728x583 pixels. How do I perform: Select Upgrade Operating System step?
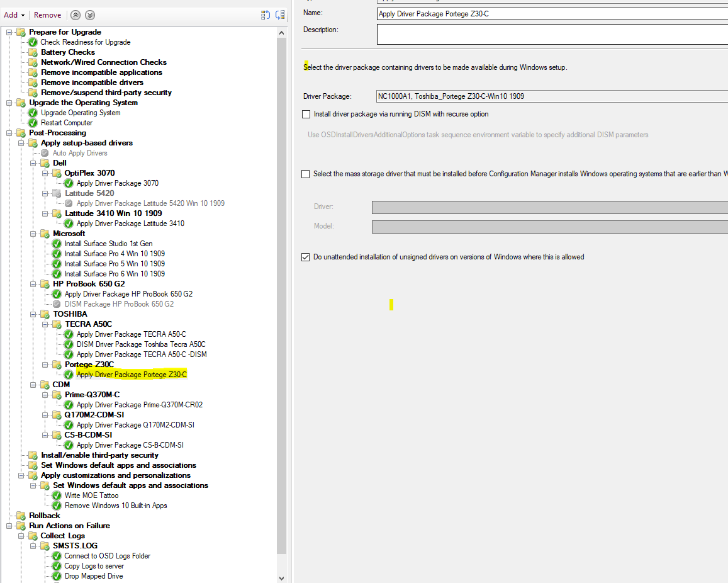[81, 113]
